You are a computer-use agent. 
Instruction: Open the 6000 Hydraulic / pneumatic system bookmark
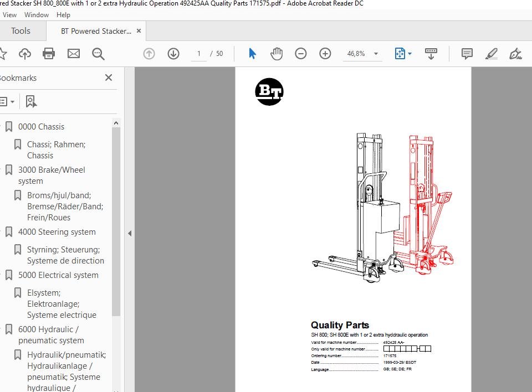pyautogui.click(x=51, y=334)
